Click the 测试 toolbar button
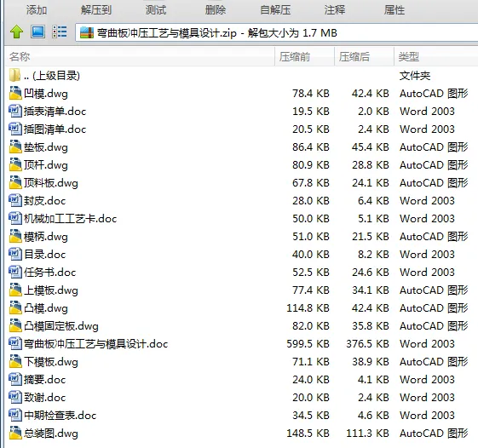 pos(156,9)
